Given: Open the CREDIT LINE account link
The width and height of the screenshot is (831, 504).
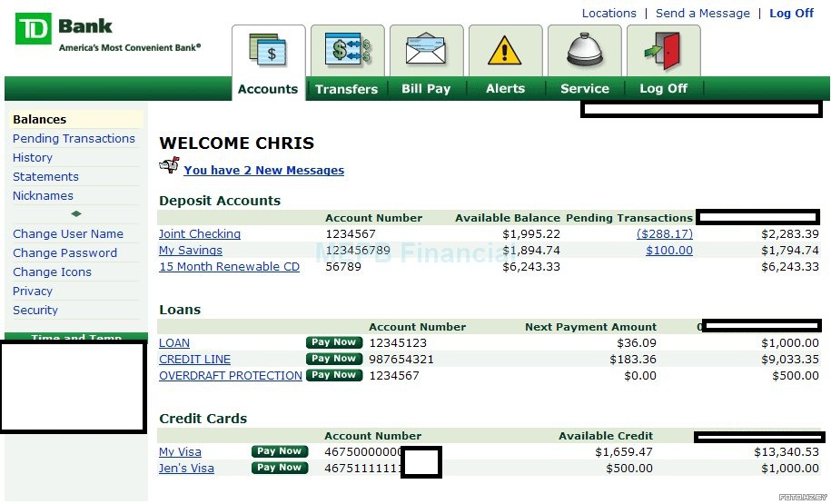Looking at the screenshot, I should pyautogui.click(x=194, y=360).
